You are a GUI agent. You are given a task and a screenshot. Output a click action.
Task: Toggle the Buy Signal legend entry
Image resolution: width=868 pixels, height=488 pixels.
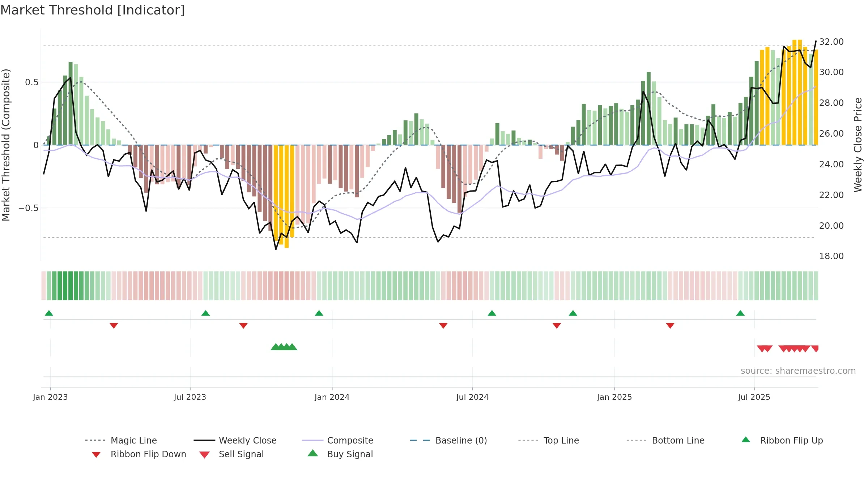(340, 454)
